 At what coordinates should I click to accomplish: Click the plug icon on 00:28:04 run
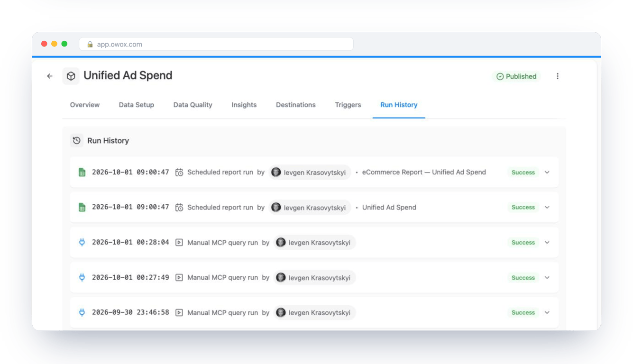(82, 242)
